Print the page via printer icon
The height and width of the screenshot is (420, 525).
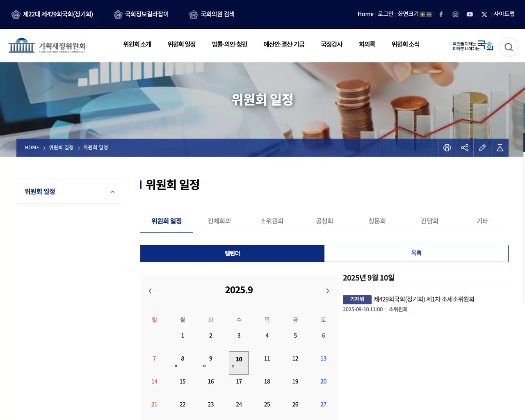447,148
